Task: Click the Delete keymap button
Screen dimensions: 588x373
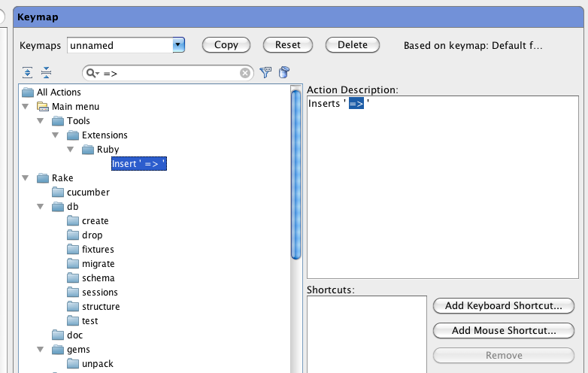Action: (x=353, y=45)
